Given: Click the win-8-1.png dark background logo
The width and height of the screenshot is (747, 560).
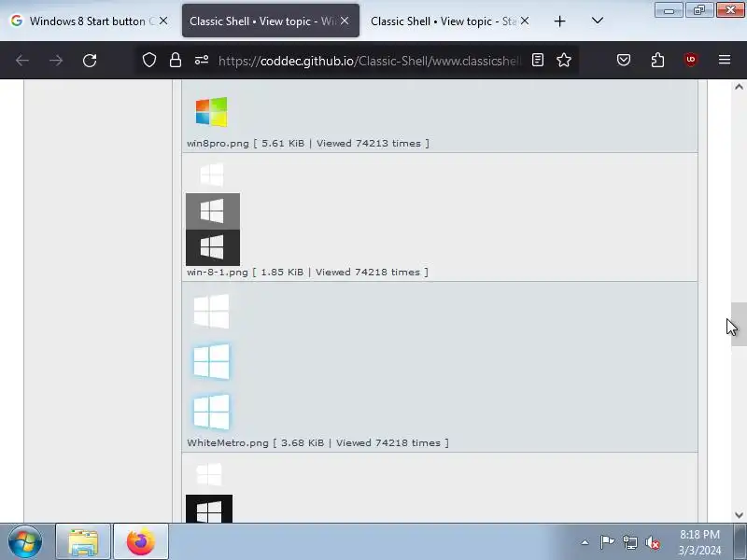Looking at the screenshot, I should tap(213, 247).
